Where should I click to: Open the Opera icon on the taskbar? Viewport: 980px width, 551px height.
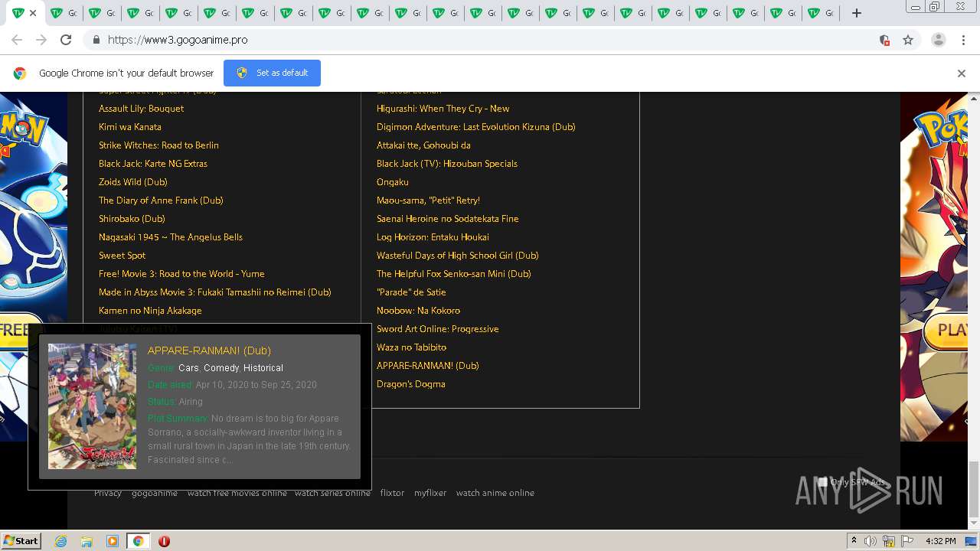click(164, 541)
